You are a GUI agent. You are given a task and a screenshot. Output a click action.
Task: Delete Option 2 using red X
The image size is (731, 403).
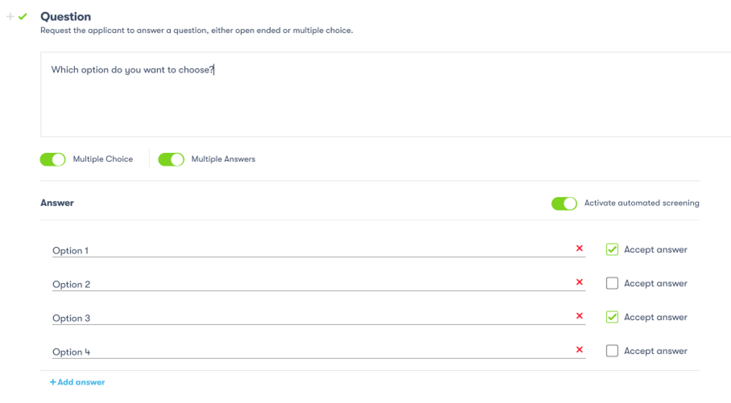[579, 283]
